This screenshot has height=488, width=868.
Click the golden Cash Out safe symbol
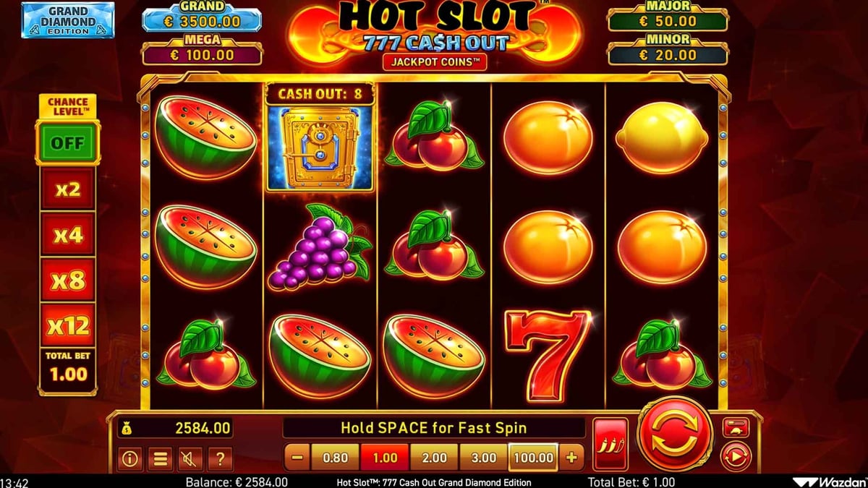pyautogui.click(x=319, y=147)
